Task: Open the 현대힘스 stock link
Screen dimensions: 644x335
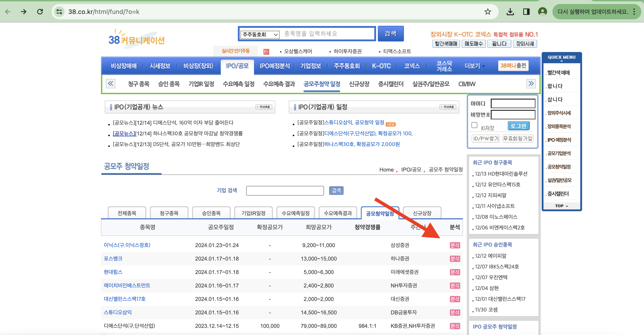Action: click(x=113, y=272)
